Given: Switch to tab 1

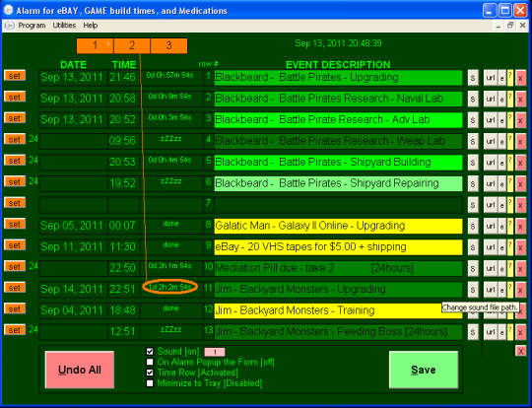Looking at the screenshot, I should tap(95, 45).
